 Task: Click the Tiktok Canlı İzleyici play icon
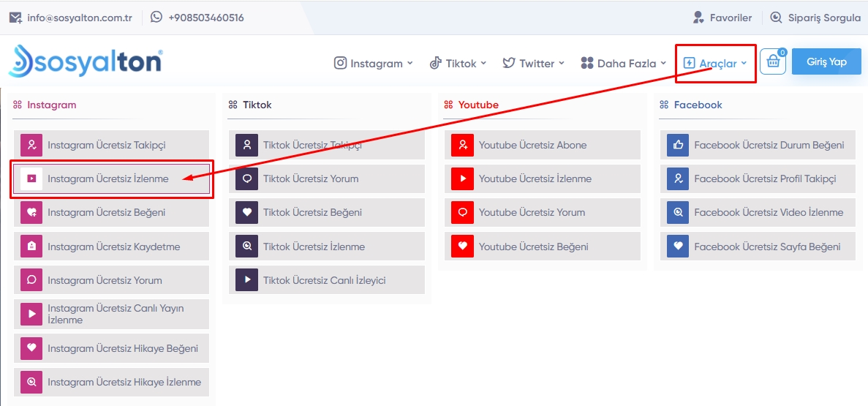tap(247, 280)
